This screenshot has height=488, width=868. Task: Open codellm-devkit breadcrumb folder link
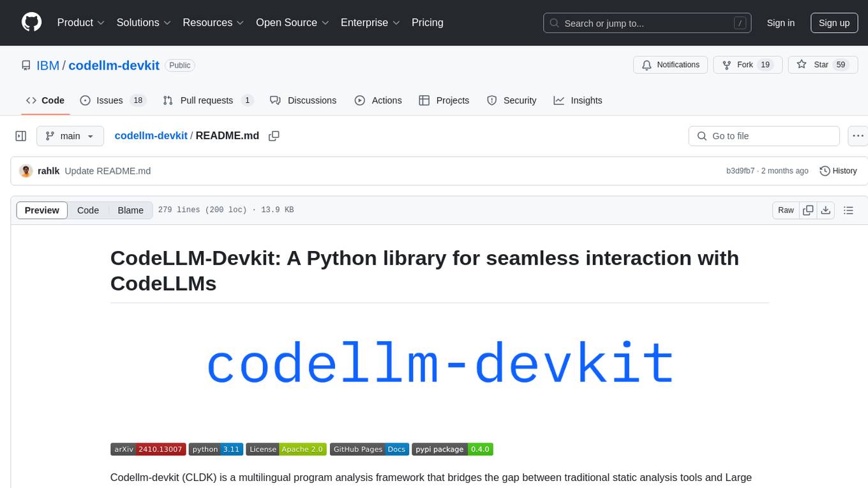coord(151,135)
